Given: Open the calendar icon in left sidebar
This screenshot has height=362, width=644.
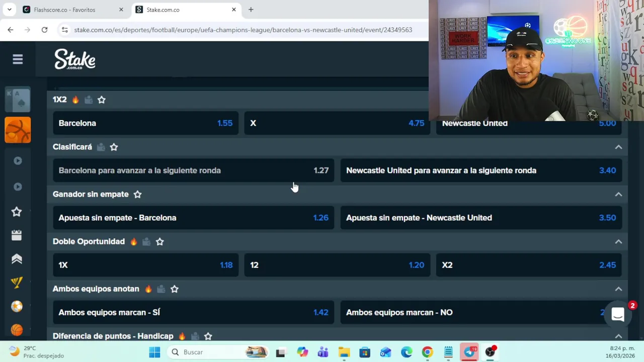Looking at the screenshot, I should pyautogui.click(x=17, y=235).
